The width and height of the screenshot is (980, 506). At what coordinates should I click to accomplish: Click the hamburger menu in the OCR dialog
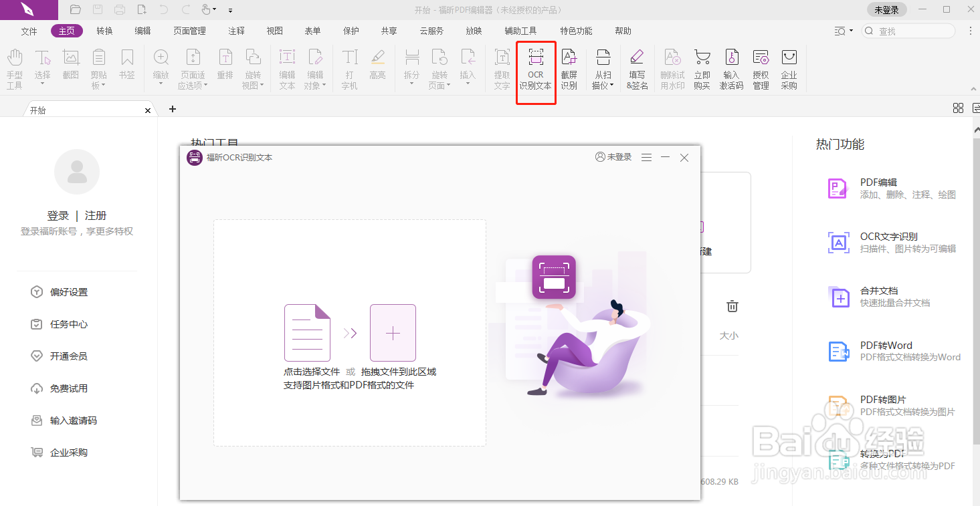pyautogui.click(x=646, y=157)
